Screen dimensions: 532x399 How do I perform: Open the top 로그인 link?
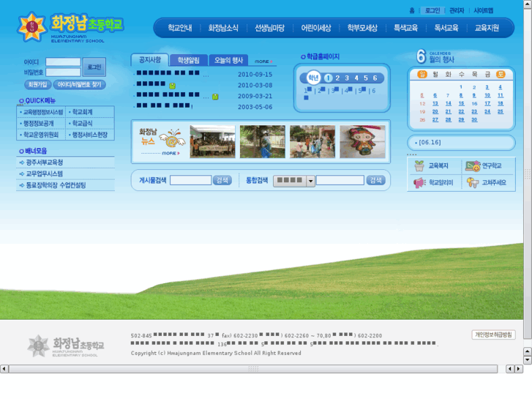tap(432, 10)
